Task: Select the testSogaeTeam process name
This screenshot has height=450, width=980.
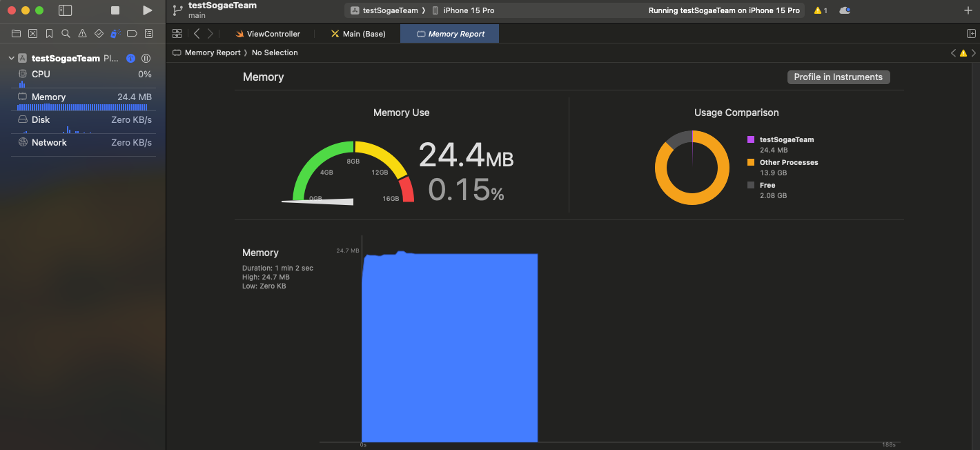Action: (x=66, y=59)
